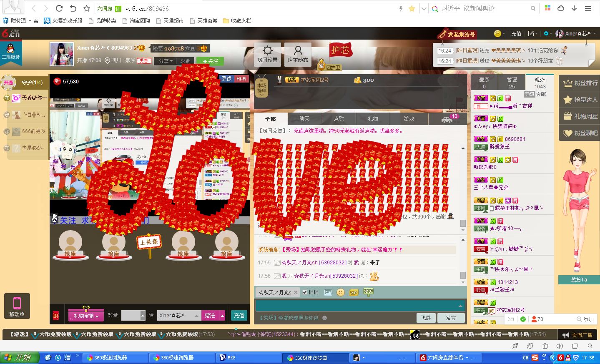Open the 移动版 phone icon

coord(17,306)
